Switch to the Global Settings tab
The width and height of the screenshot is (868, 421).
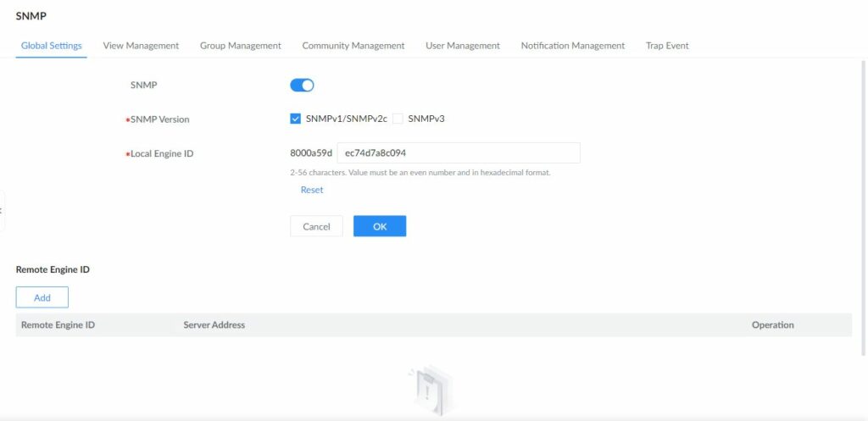52,46
